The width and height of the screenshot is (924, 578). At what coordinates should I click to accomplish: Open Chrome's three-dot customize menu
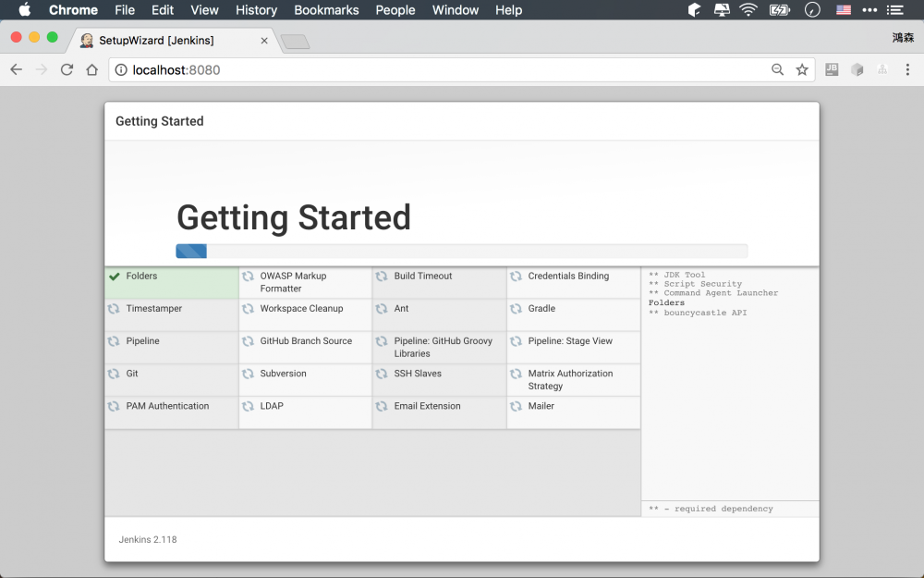908,69
